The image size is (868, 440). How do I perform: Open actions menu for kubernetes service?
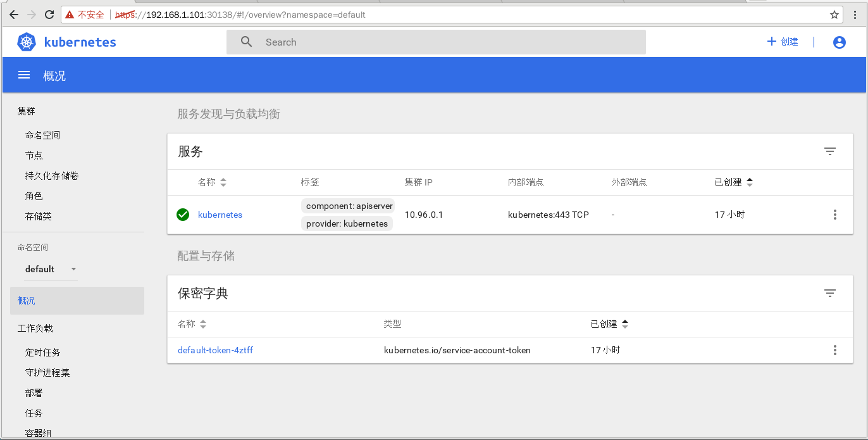(835, 215)
